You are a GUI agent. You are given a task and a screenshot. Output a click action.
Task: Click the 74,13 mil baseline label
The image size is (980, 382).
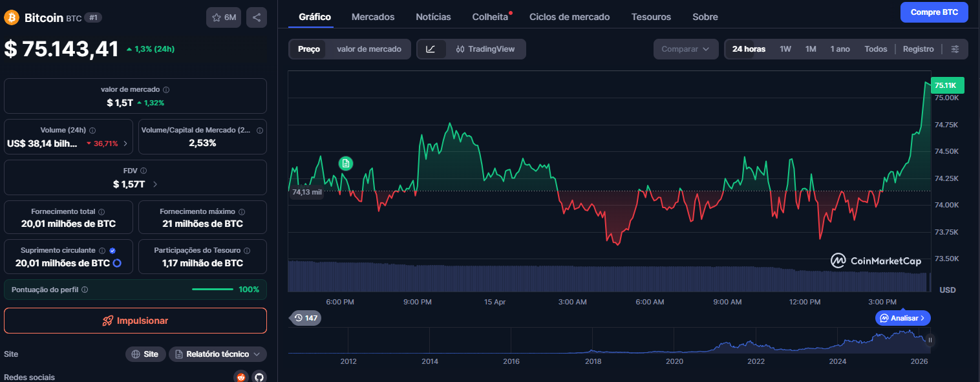coord(306,192)
